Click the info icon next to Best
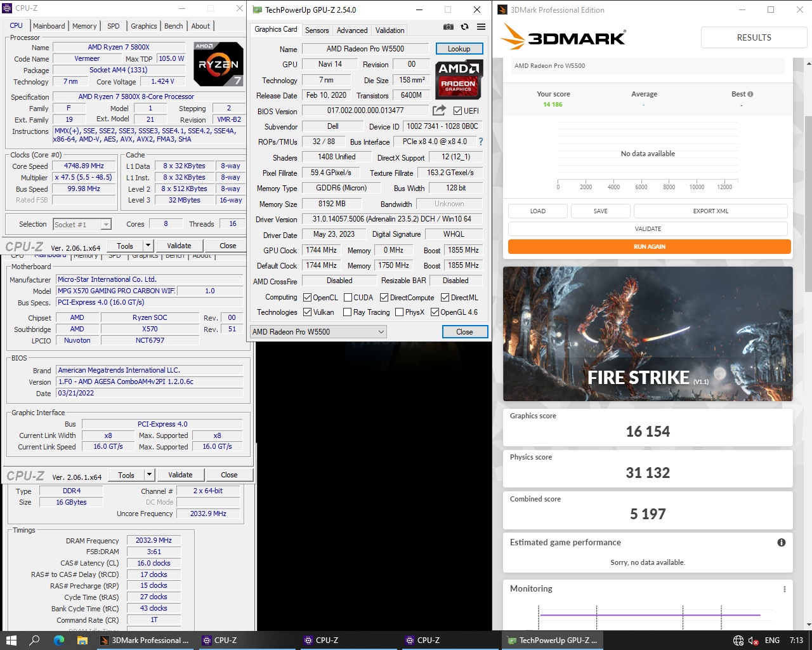The width and height of the screenshot is (812, 650). pos(750,94)
